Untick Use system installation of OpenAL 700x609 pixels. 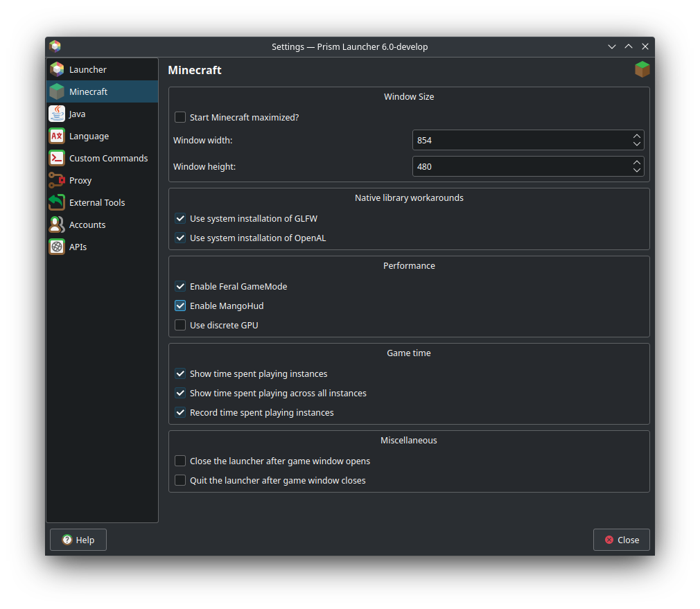click(x=180, y=238)
